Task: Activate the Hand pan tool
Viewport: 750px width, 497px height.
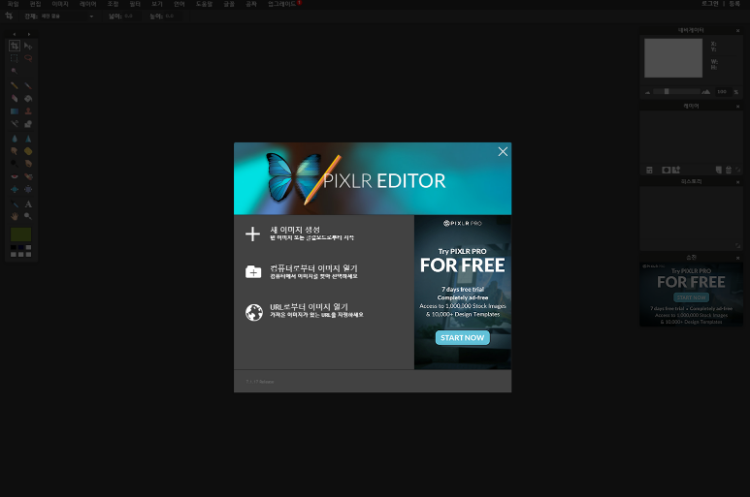Action: click(x=14, y=217)
